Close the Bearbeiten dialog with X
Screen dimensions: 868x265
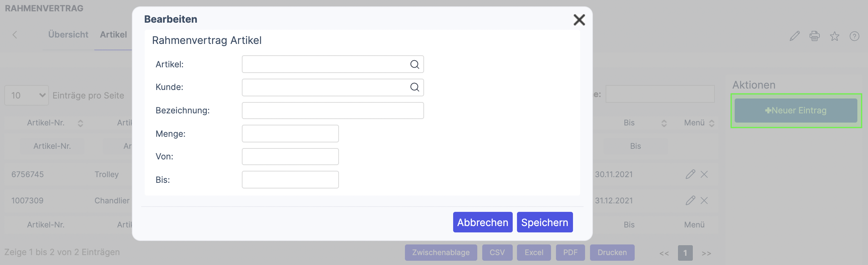[x=579, y=20]
